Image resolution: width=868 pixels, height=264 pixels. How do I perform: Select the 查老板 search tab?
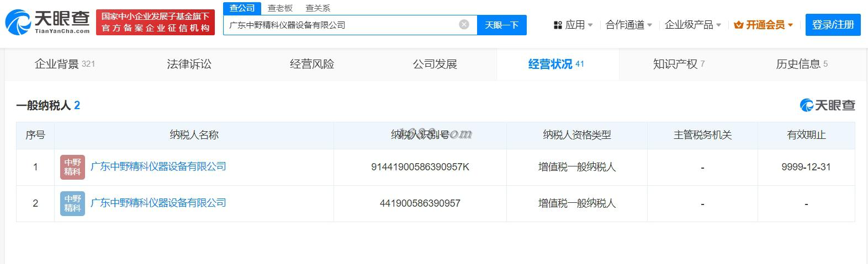click(280, 8)
